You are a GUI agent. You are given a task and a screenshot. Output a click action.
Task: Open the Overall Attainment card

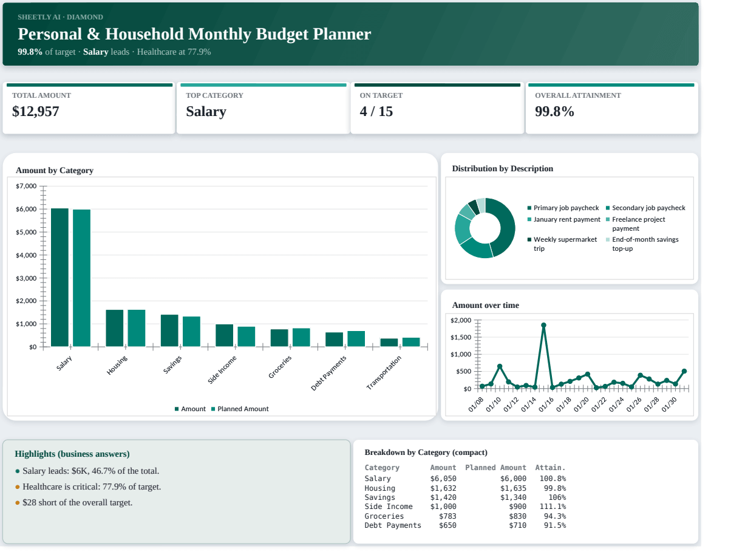[x=611, y=108]
